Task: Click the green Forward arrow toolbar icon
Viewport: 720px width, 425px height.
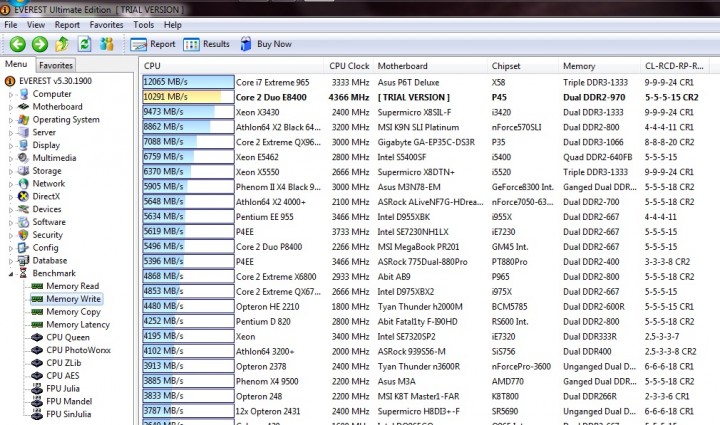Action: tap(40, 44)
